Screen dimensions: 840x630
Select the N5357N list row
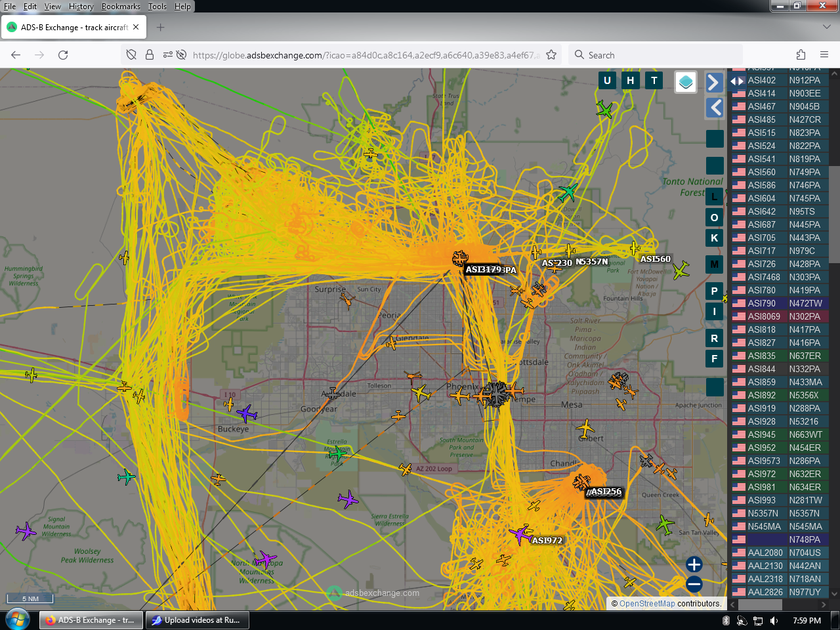[780, 513]
